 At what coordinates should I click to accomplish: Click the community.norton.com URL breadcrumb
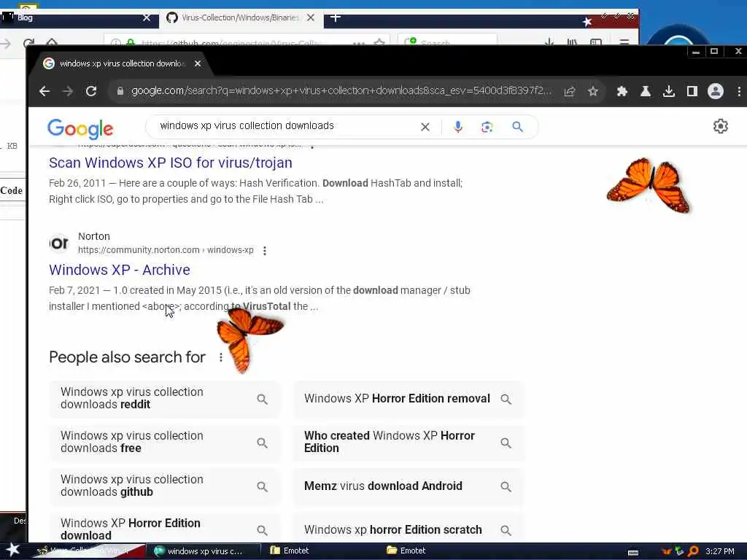point(166,250)
